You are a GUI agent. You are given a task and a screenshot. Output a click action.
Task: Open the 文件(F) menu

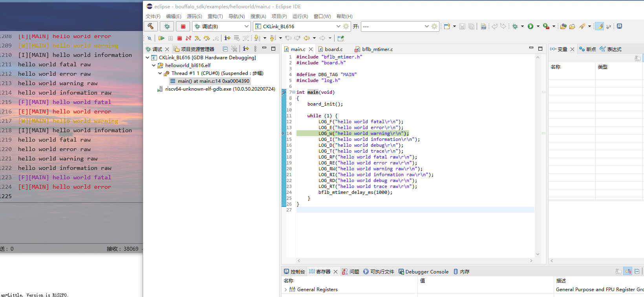pyautogui.click(x=153, y=16)
